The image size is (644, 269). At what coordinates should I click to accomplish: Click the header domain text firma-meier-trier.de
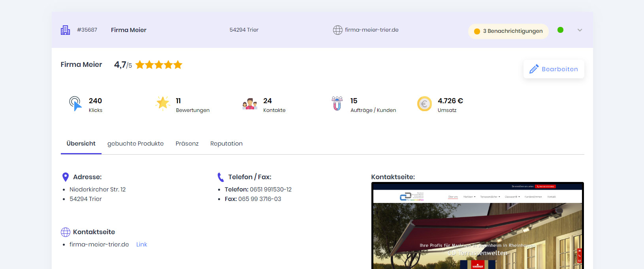372,30
